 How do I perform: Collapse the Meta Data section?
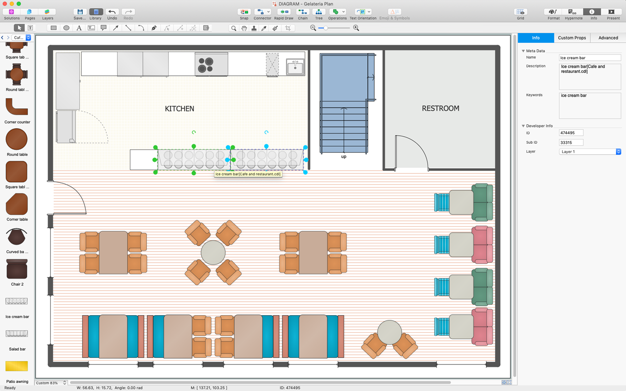click(x=523, y=51)
